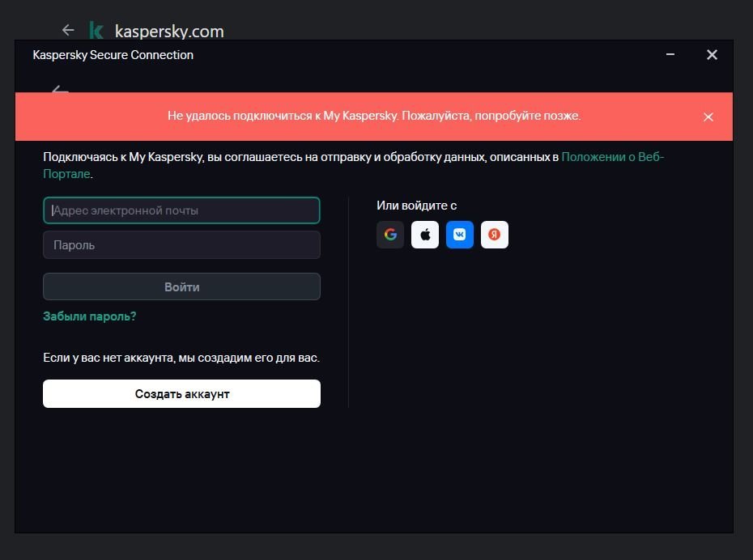Open the 'Положении о Веб-Портале' link
This screenshot has height=560, width=753.
coord(611,157)
